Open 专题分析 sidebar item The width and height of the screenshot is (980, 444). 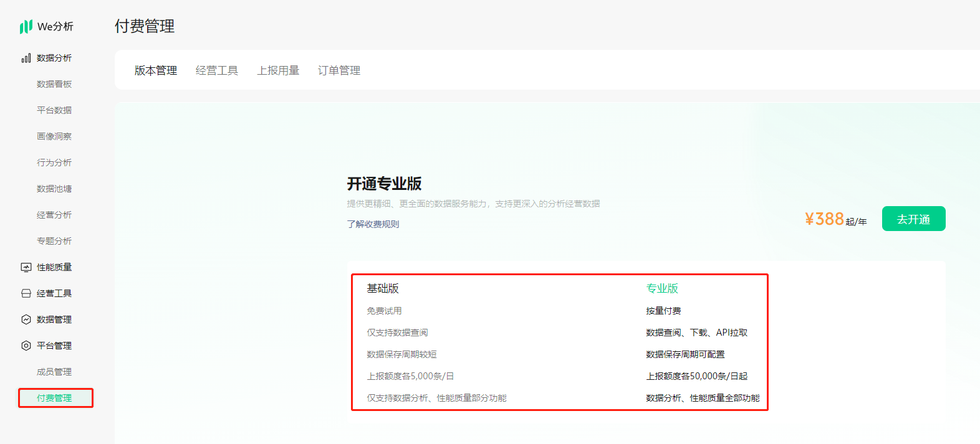[54, 241]
